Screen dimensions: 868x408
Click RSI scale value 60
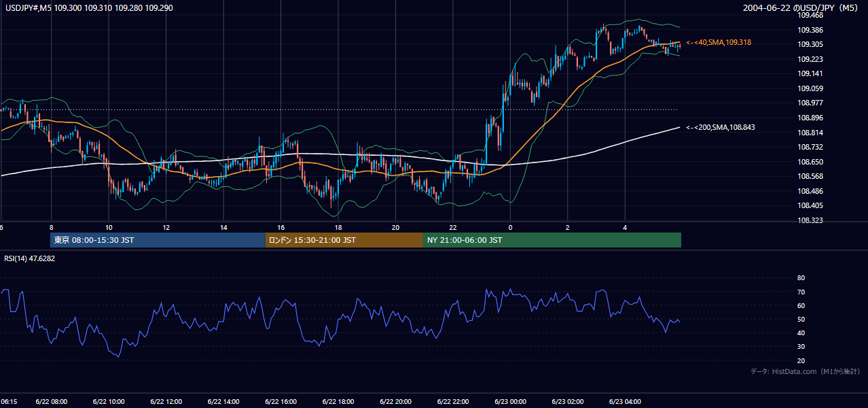(801, 305)
